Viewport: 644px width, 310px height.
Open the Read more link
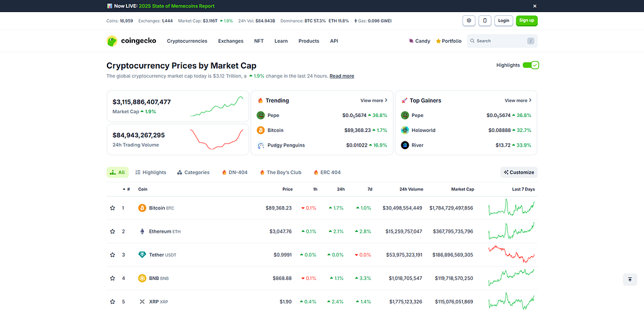click(x=341, y=76)
